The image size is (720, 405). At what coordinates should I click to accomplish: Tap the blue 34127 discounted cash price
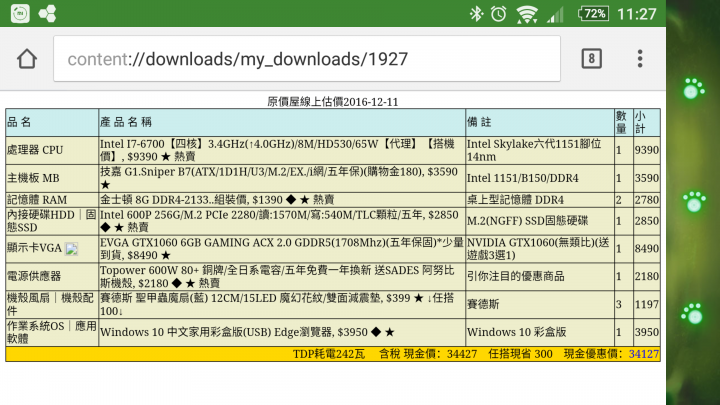(644, 354)
